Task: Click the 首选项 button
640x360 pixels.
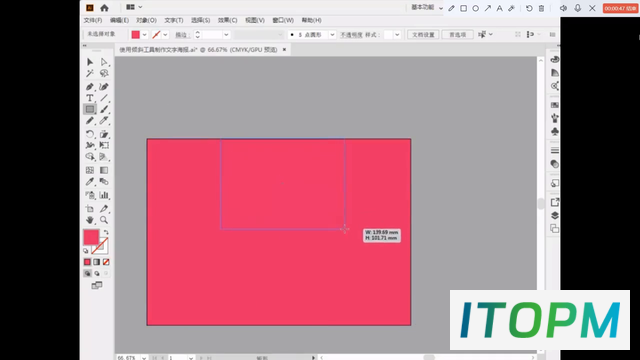Action: (x=458, y=35)
